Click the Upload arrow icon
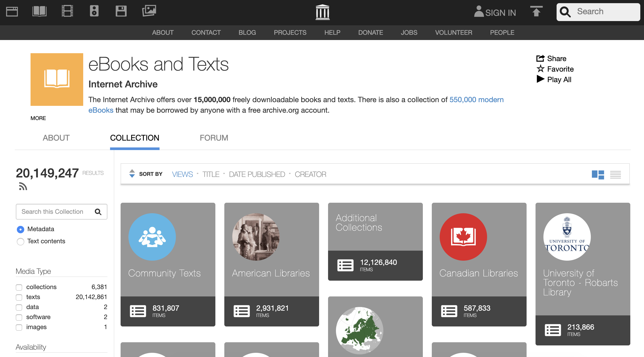This screenshot has width=644, height=357. coord(536,12)
